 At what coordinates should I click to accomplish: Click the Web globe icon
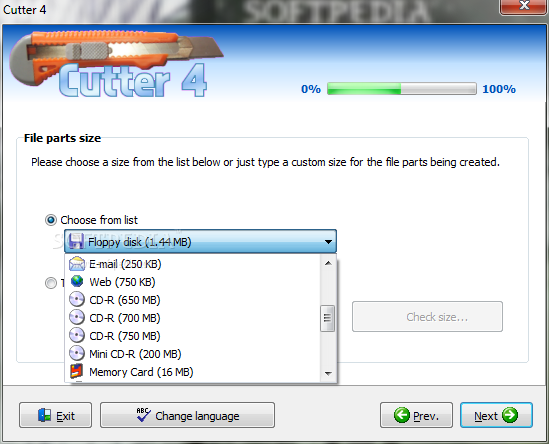click(77, 282)
